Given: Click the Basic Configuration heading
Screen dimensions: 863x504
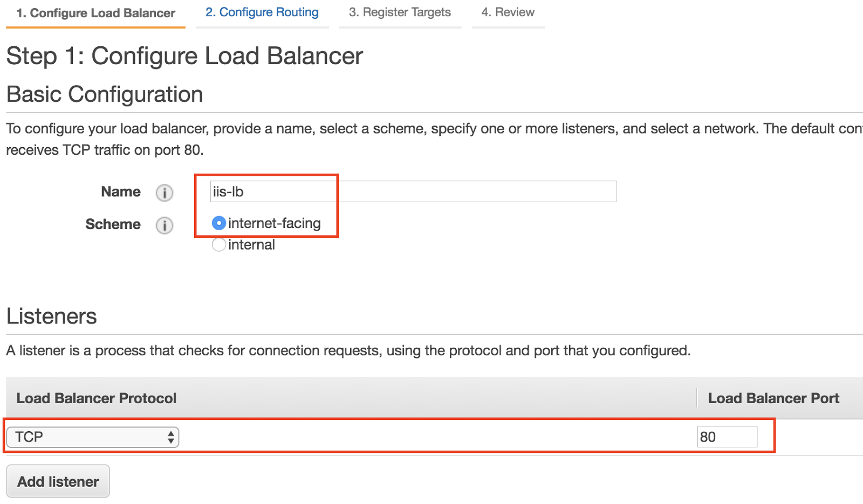Looking at the screenshot, I should coord(105,94).
